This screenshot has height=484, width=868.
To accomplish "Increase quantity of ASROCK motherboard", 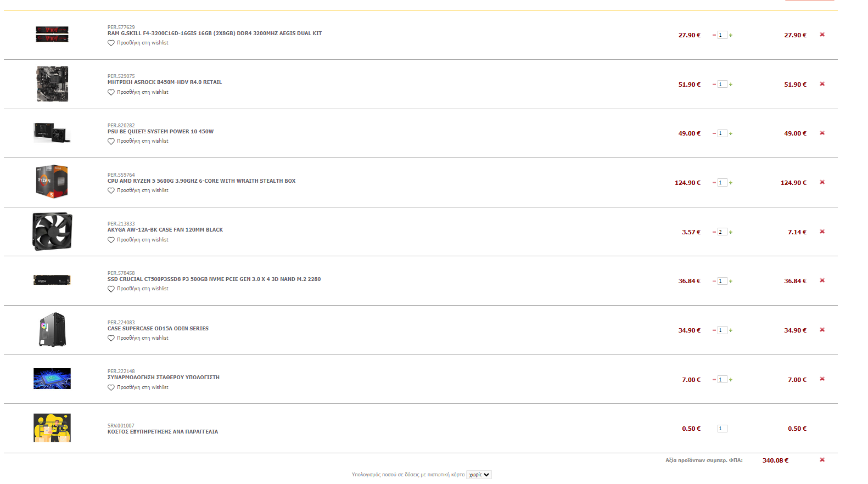I will [731, 85].
